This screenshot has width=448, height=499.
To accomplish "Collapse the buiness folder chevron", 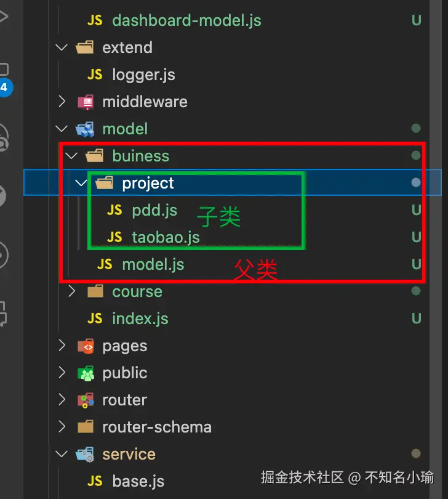I will 71,156.
